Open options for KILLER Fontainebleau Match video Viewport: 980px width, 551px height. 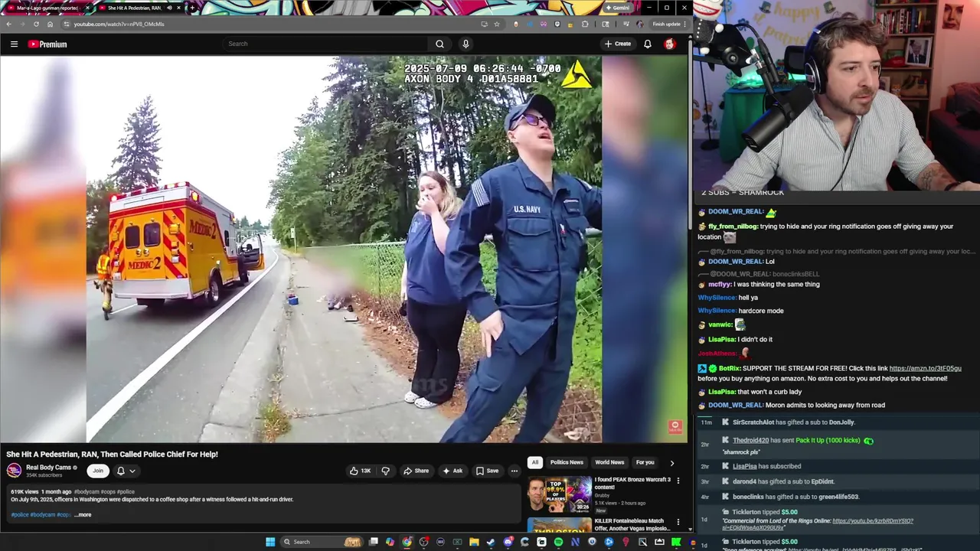pos(678,522)
